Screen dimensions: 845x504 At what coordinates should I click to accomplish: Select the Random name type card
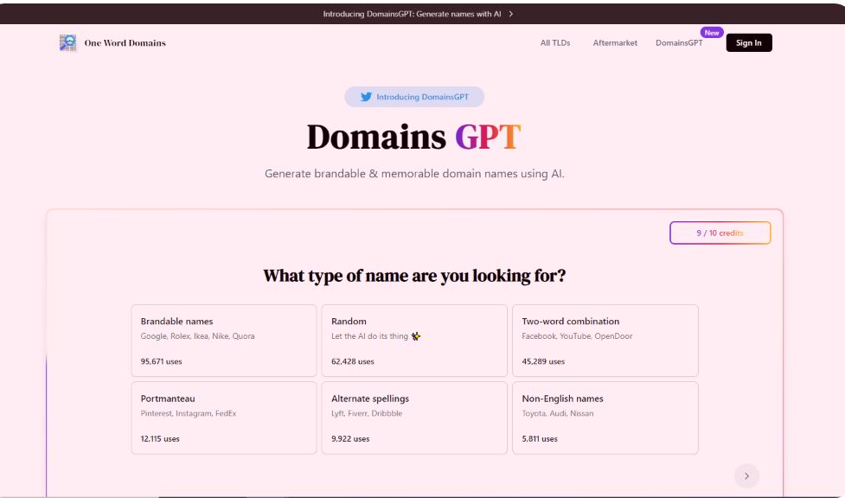[414, 341]
